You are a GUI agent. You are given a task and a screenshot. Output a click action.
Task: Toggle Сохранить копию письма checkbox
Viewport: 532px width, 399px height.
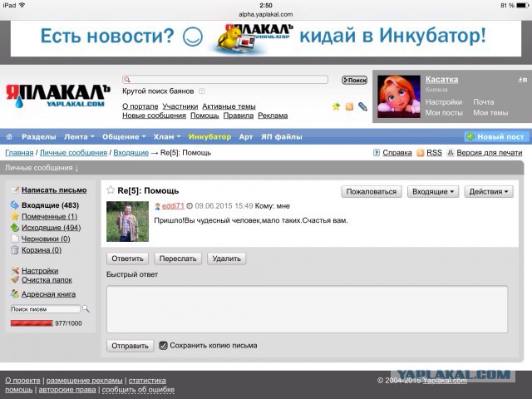163,346
